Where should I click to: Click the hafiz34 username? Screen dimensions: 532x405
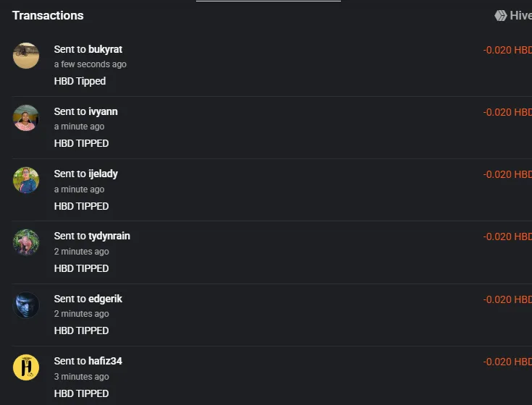(x=105, y=361)
